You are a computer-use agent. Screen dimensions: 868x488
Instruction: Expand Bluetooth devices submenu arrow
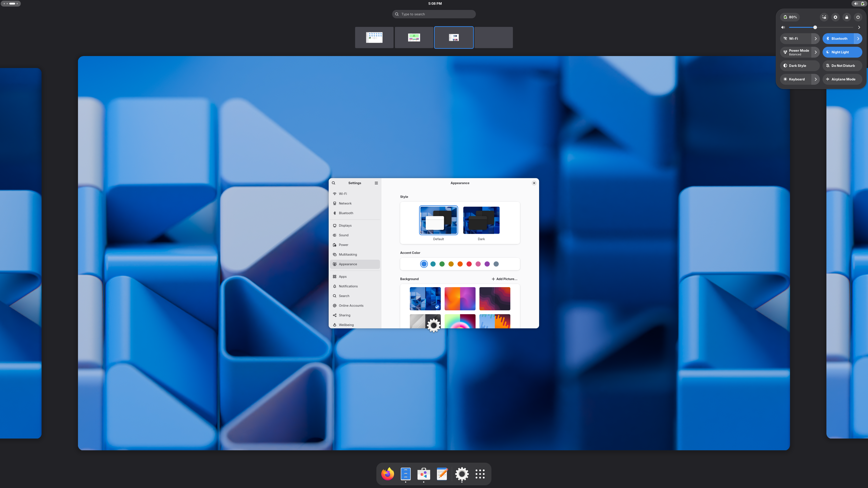tap(858, 39)
